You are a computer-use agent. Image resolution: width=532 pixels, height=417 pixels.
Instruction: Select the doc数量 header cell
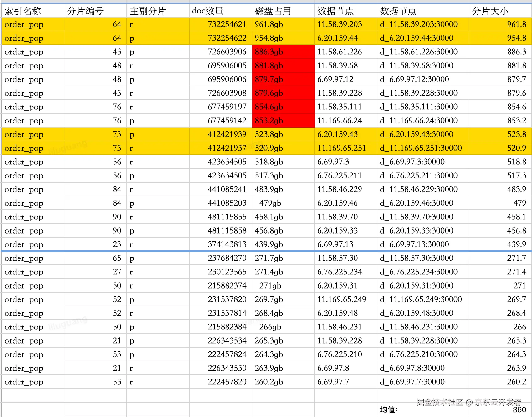pyautogui.click(x=221, y=11)
